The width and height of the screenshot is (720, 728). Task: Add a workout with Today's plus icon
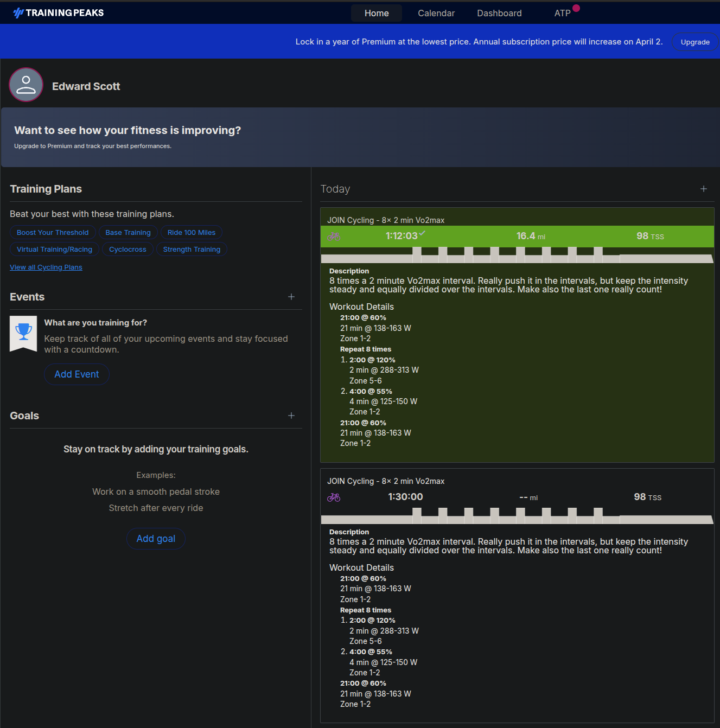704,189
